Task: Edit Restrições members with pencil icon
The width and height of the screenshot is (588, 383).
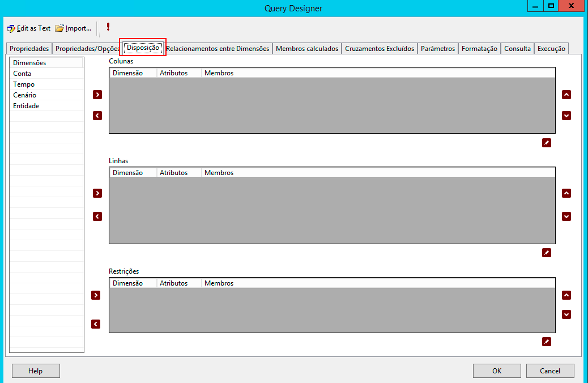Action: (547, 342)
